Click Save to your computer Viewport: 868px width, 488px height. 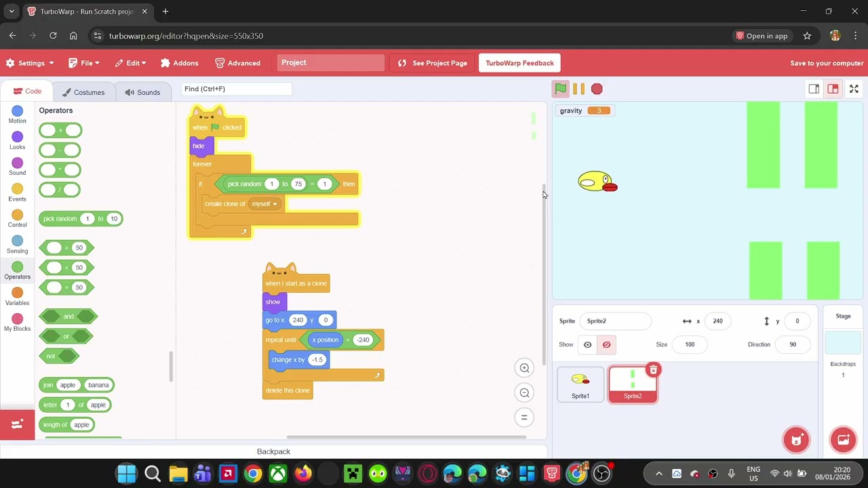827,63
